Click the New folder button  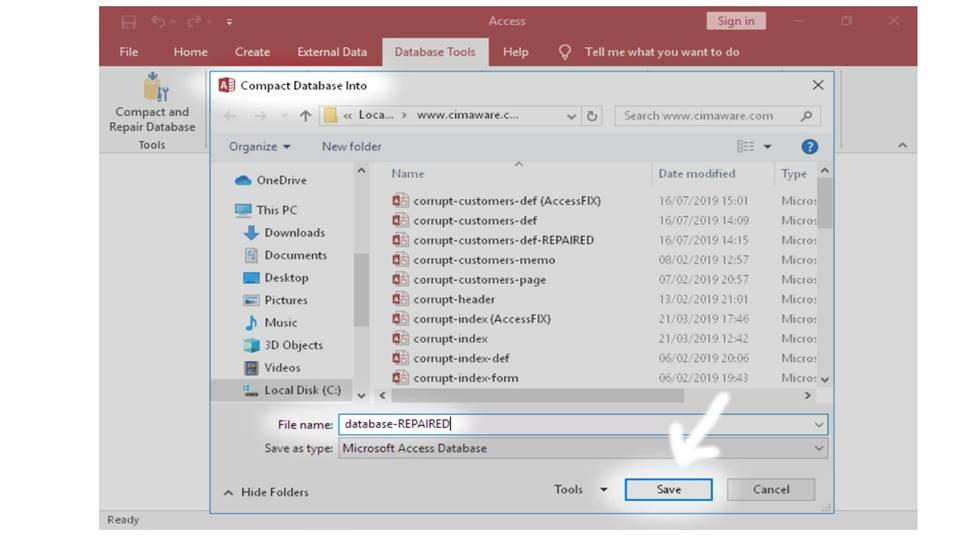click(351, 146)
